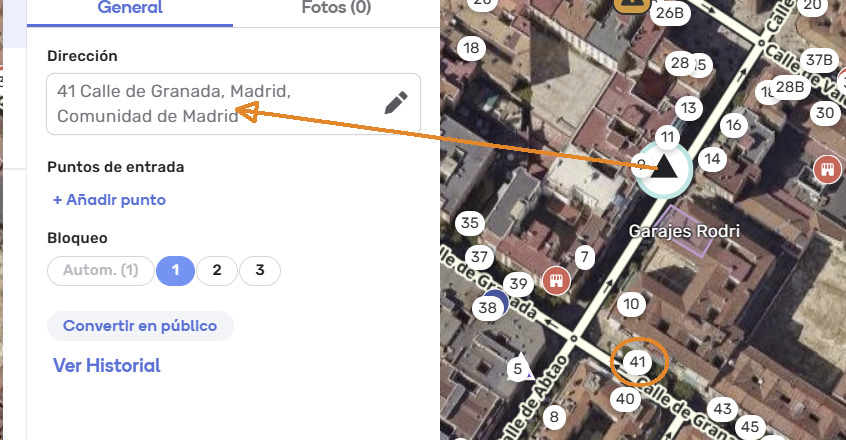Click house number 43 marker
The height and width of the screenshot is (440, 846).
(722, 409)
